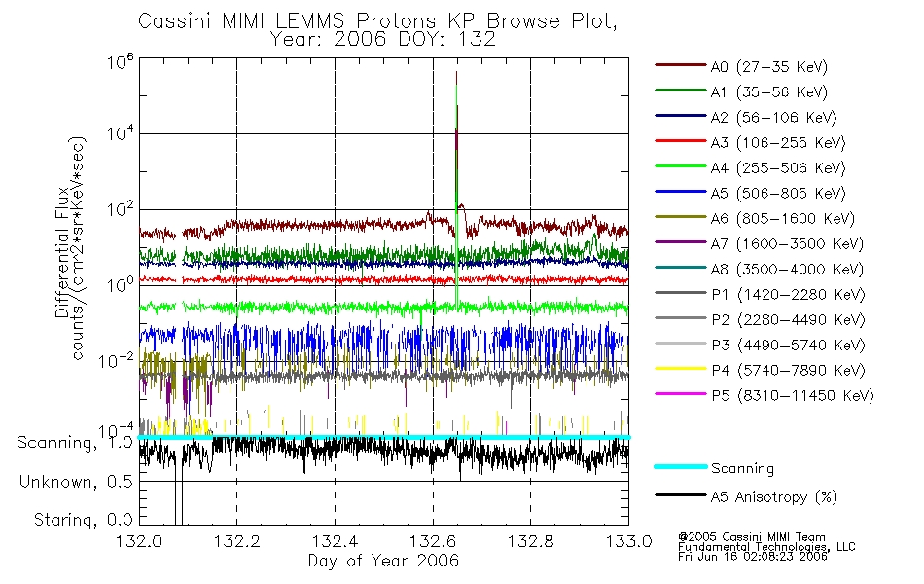The height and width of the screenshot is (584, 924).
Task: Click the Day of Year 2006 axis title
Action: [x=383, y=561]
